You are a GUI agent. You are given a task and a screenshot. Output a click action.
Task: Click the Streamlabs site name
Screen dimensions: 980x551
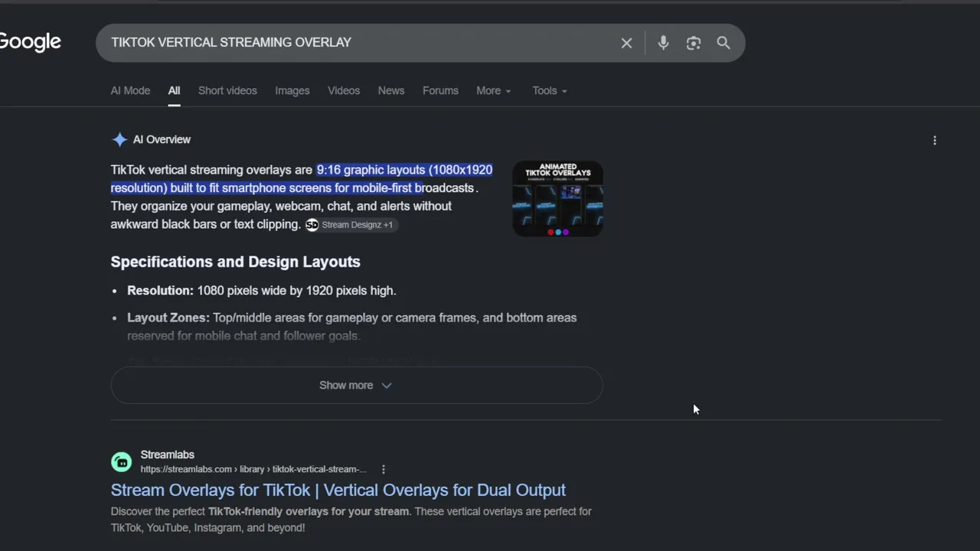[167, 455]
